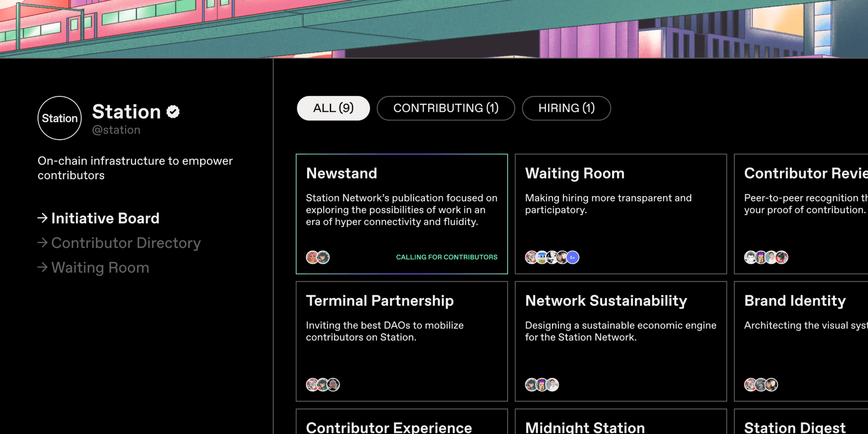The image size is (868, 434).
Task: Click last avatar on Contributor Review card
Action: pos(782,257)
